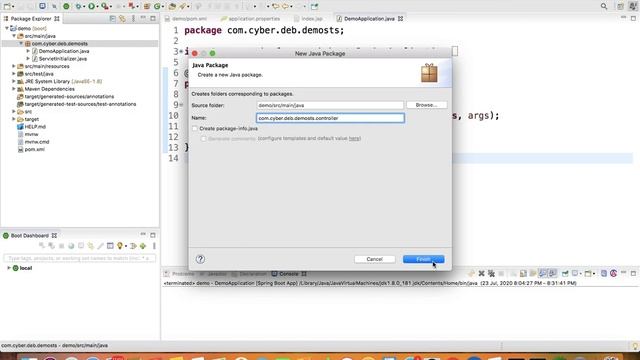The image size is (640, 360).
Task: Expand JRE System Library node
Action: point(14,81)
